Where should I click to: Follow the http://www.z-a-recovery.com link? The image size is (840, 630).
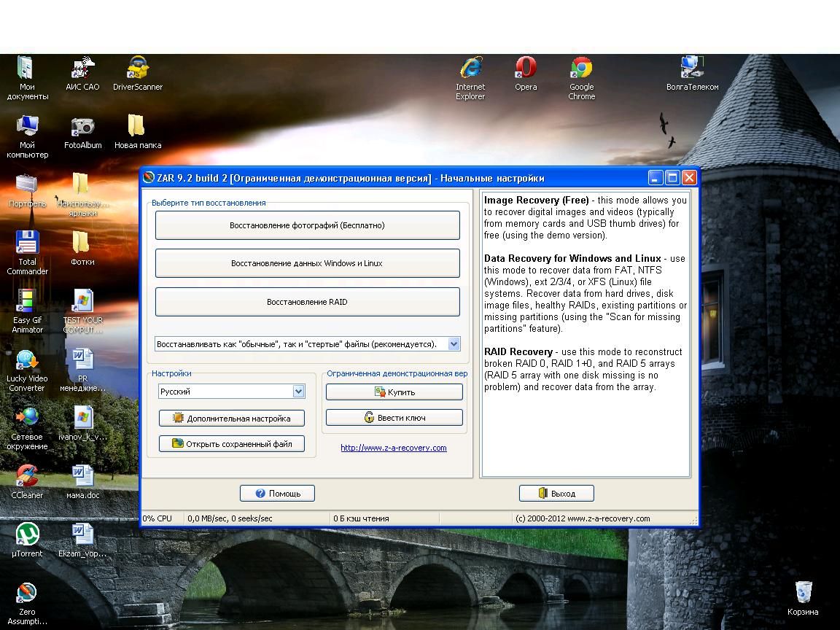[x=394, y=448]
